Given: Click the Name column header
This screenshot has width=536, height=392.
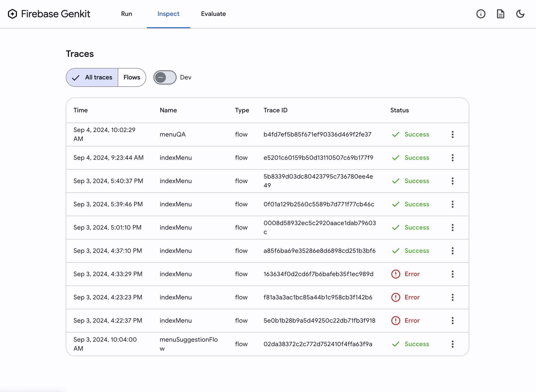Looking at the screenshot, I should coord(168,110).
